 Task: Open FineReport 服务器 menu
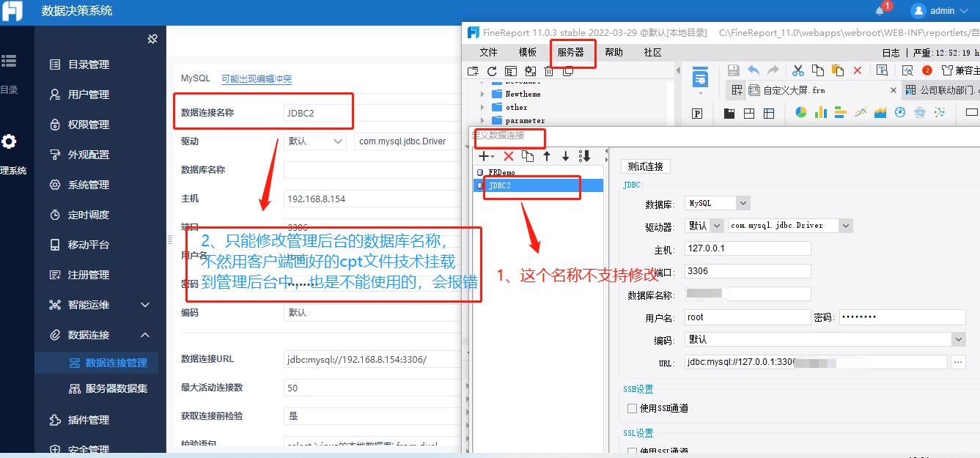(x=570, y=53)
